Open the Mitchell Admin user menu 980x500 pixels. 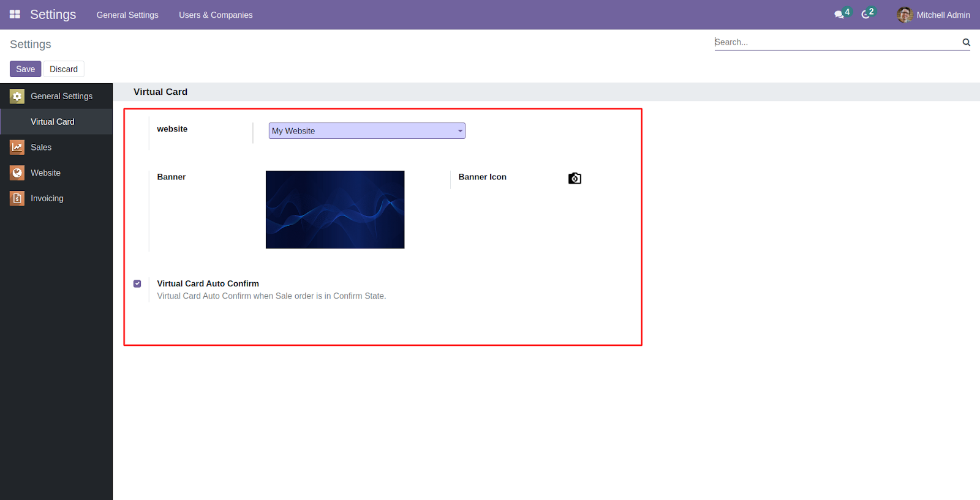coord(943,15)
